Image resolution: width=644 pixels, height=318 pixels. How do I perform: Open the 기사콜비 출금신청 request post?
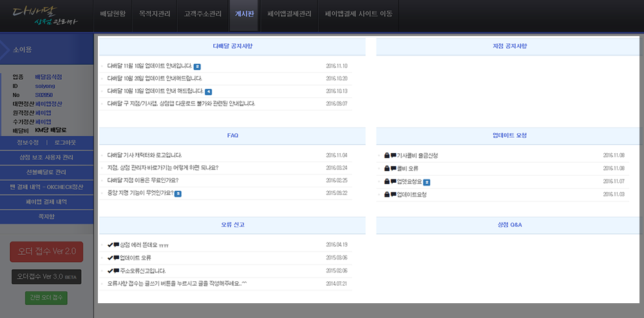(417, 156)
